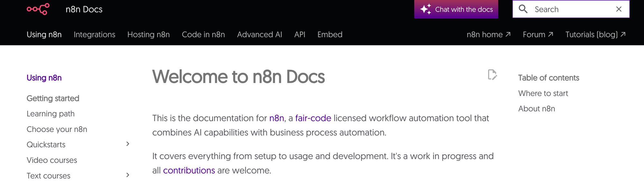Visit the Forum external link

tap(538, 34)
